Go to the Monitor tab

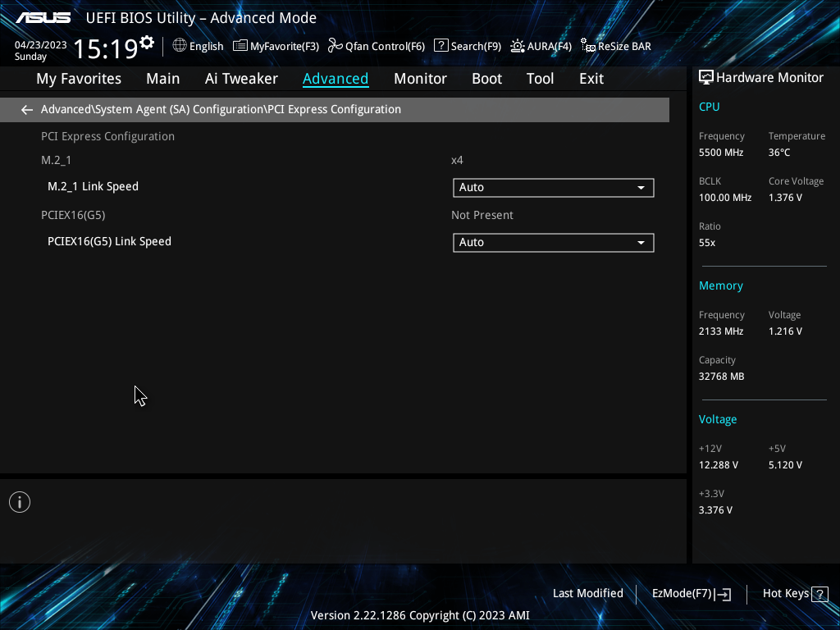[x=420, y=79]
